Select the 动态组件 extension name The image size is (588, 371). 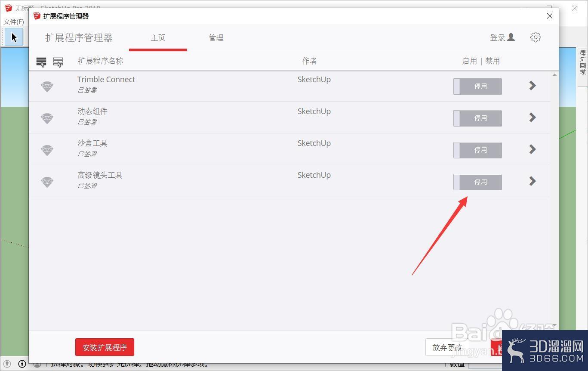pos(92,111)
